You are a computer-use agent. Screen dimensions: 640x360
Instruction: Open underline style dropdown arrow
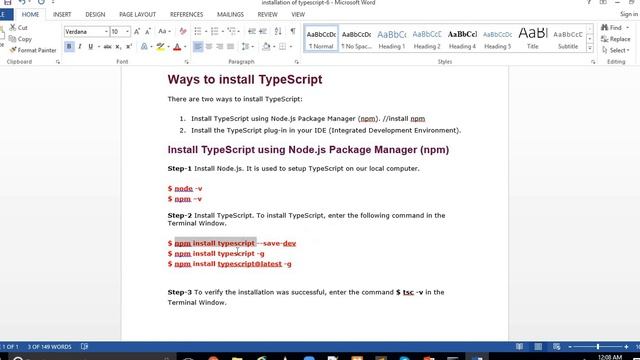98,47
